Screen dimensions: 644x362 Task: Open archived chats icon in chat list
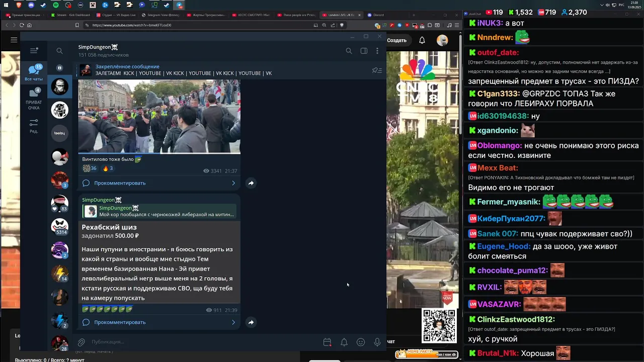tap(59, 68)
